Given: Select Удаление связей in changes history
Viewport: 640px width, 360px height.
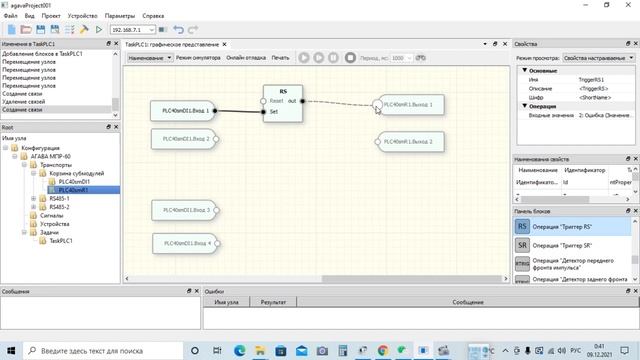Looking at the screenshot, I should (x=24, y=102).
